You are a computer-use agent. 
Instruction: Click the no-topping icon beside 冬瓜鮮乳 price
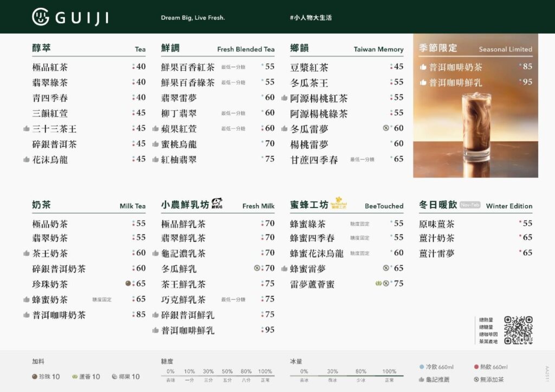pyautogui.click(x=257, y=268)
